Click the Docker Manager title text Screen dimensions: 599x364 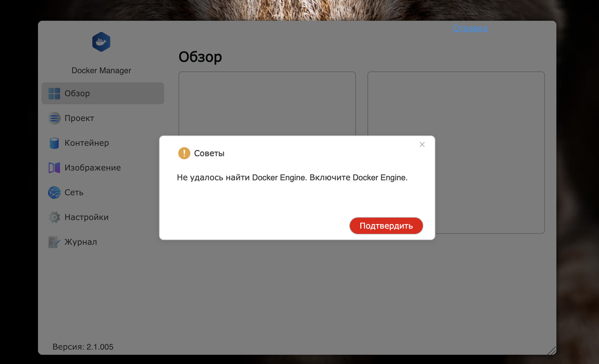[x=102, y=71]
